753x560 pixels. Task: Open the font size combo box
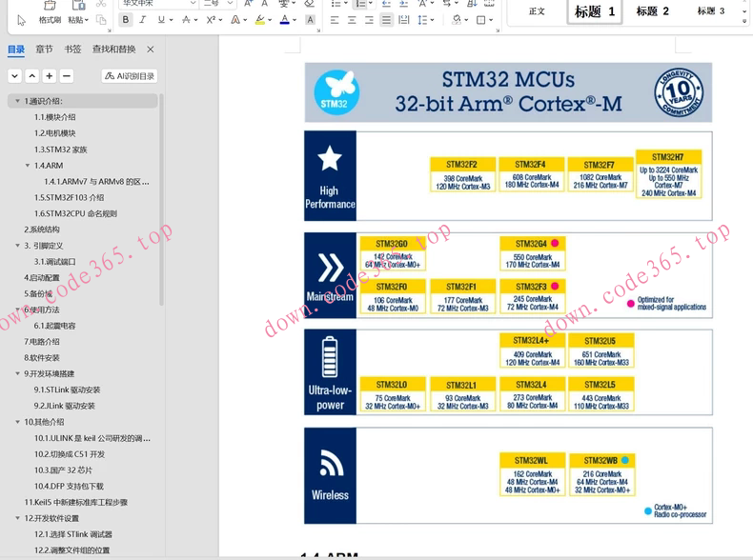click(218, 4)
